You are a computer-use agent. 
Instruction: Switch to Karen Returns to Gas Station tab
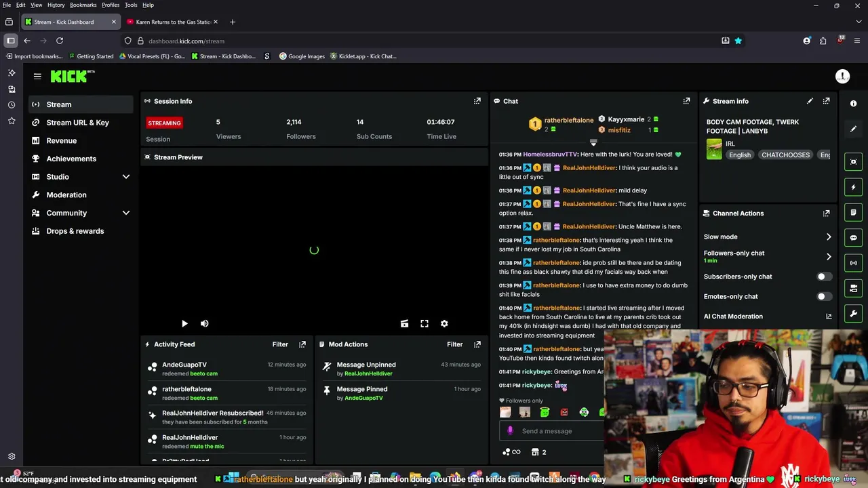pyautogui.click(x=173, y=22)
